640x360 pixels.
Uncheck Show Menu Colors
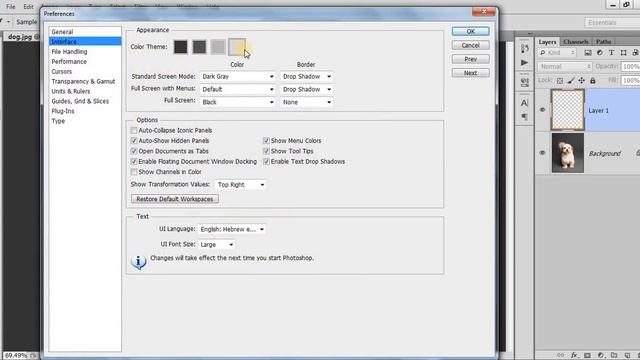point(266,140)
